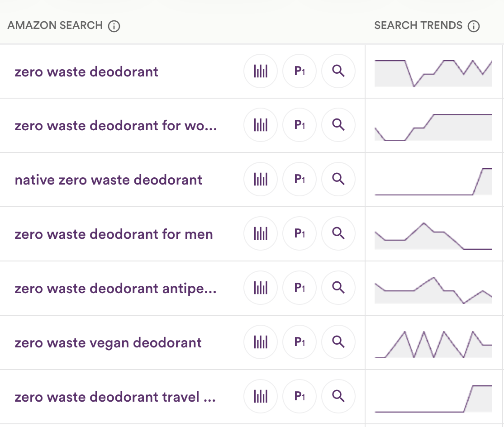Click search icon for zero waste deodorant for wo...
Viewport: 504px width, 427px height.
pyautogui.click(x=338, y=125)
